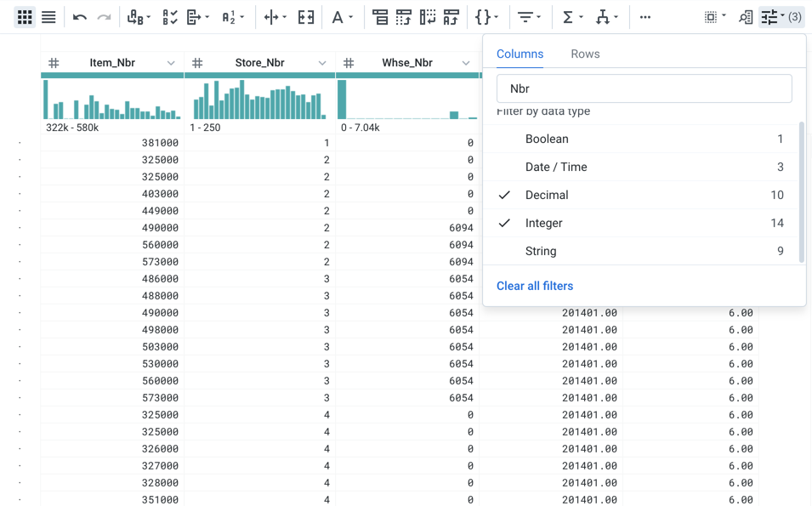The height and width of the screenshot is (506, 812).
Task: Switch to the Rows tab
Action: (585, 54)
